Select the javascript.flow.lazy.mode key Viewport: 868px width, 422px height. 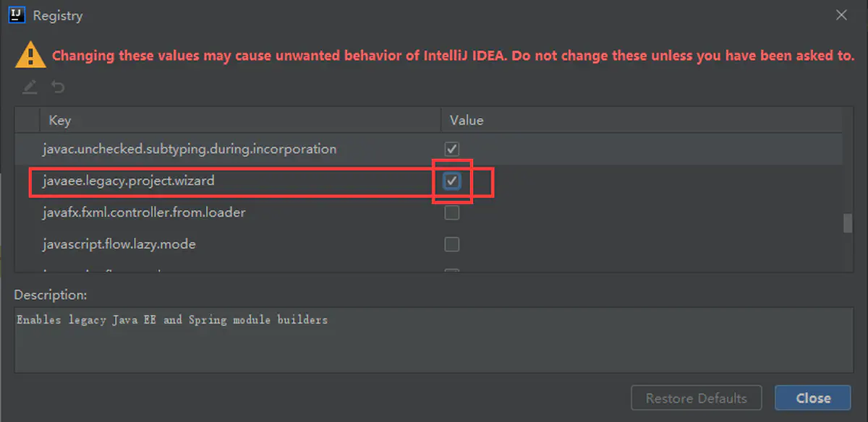119,244
